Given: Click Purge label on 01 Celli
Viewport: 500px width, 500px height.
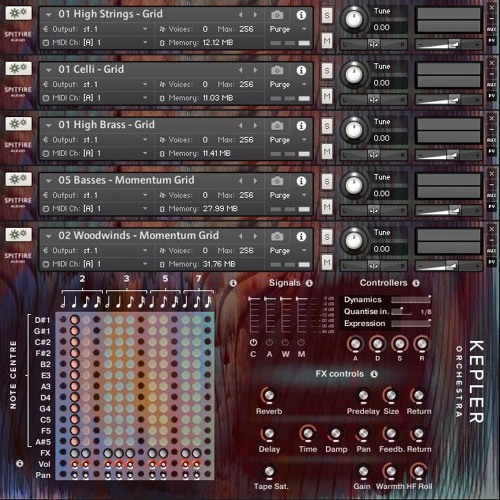Looking at the screenshot, I should 280,85.
